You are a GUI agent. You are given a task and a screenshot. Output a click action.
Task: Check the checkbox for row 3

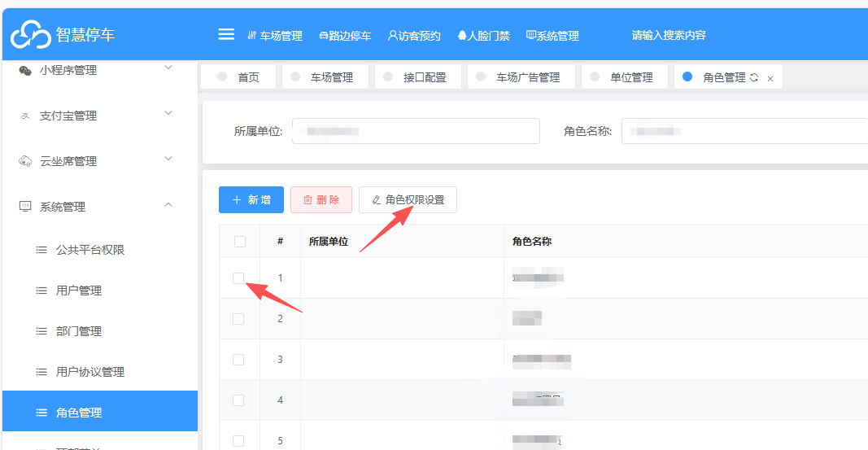(x=238, y=359)
